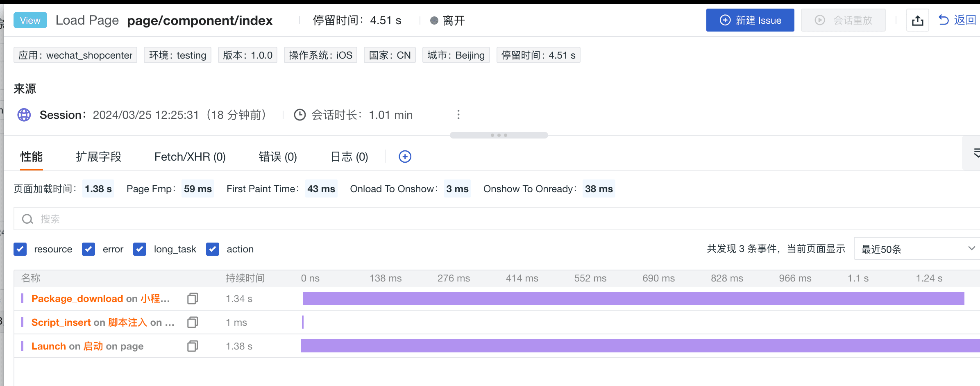Click the 持续时间 column header

coord(245,278)
